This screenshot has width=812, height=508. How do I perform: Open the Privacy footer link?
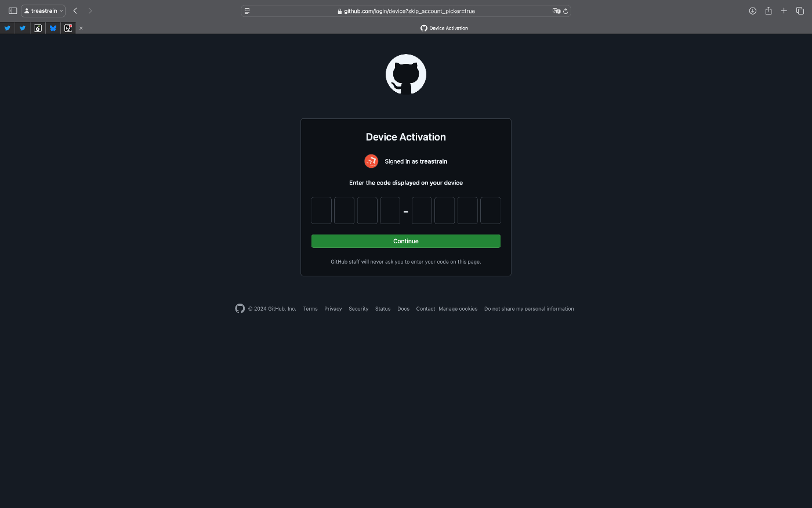point(333,309)
